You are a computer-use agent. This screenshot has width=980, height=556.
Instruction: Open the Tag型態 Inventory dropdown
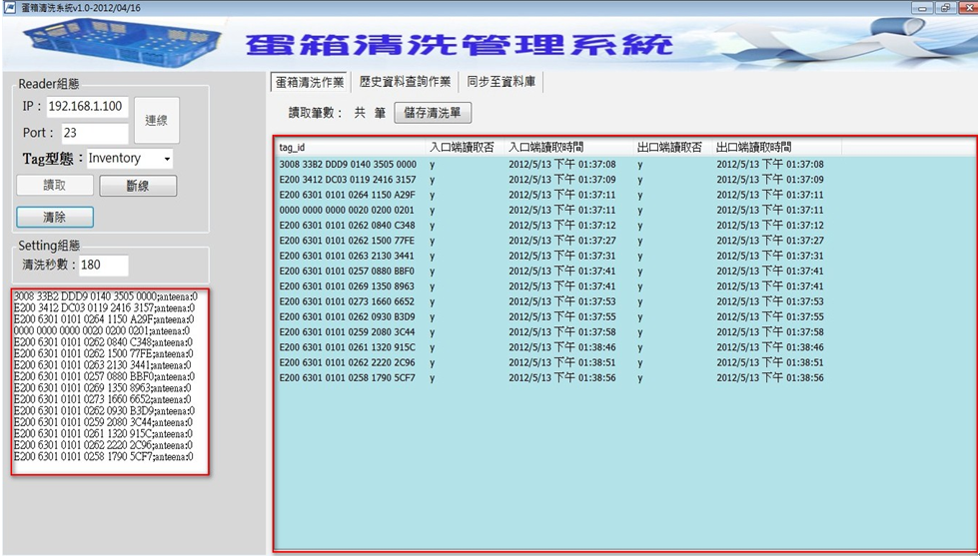[x=129, y=159]
